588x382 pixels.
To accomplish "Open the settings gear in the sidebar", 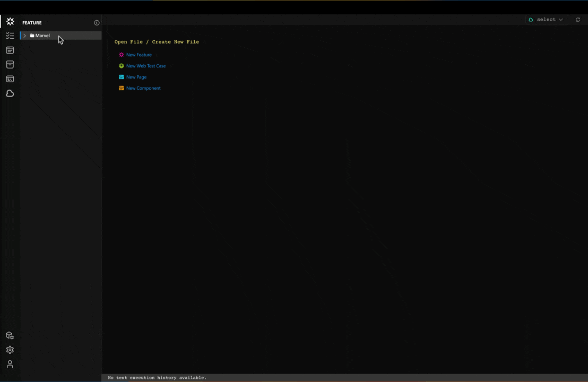I will click(x=10, y=350).
